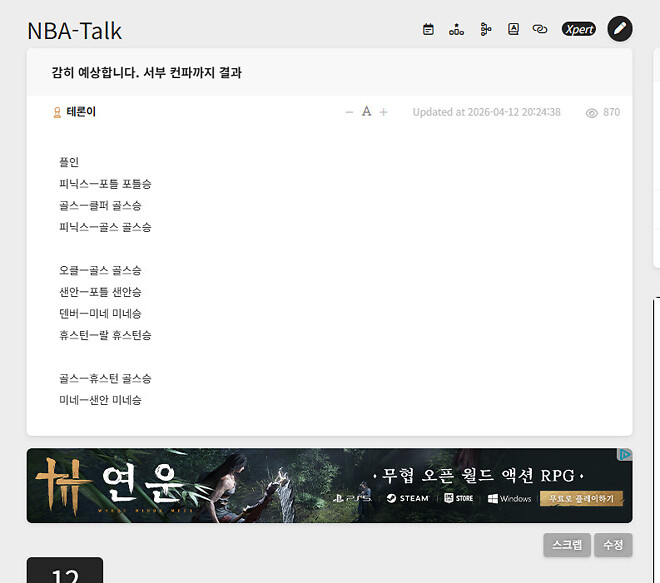Click the line 미네ㅡ샌안 미네승
The image size is (660, 583).
click(x=100, y=400)
